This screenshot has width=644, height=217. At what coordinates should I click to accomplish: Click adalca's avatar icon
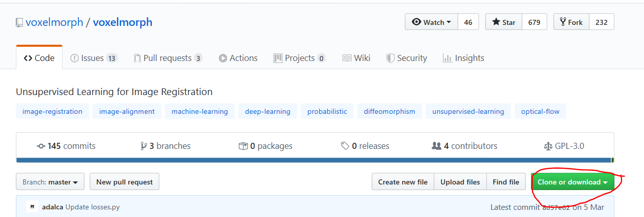tap(33, 207)
